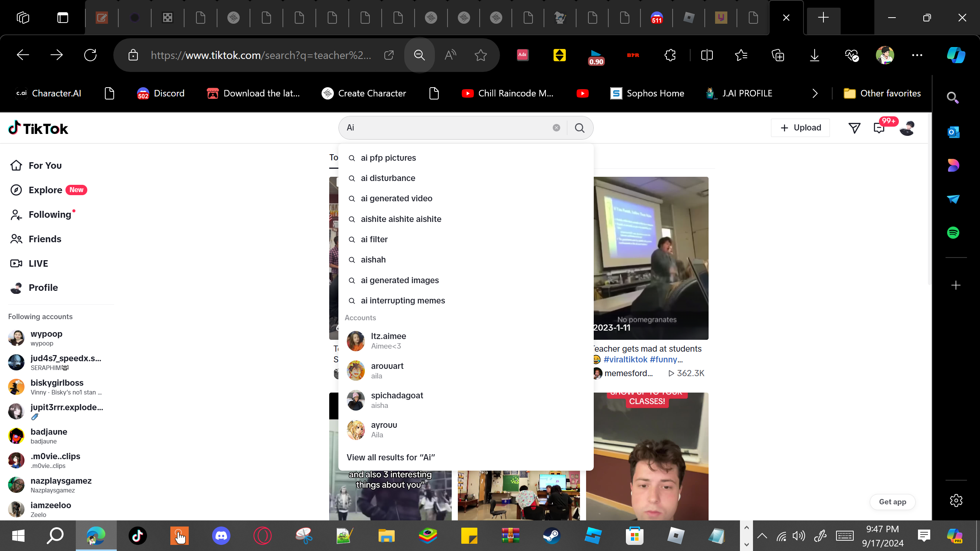Toggle Read aloud in address bar
This screenshot has width=980, height=551.
click(x=450, y=55)
